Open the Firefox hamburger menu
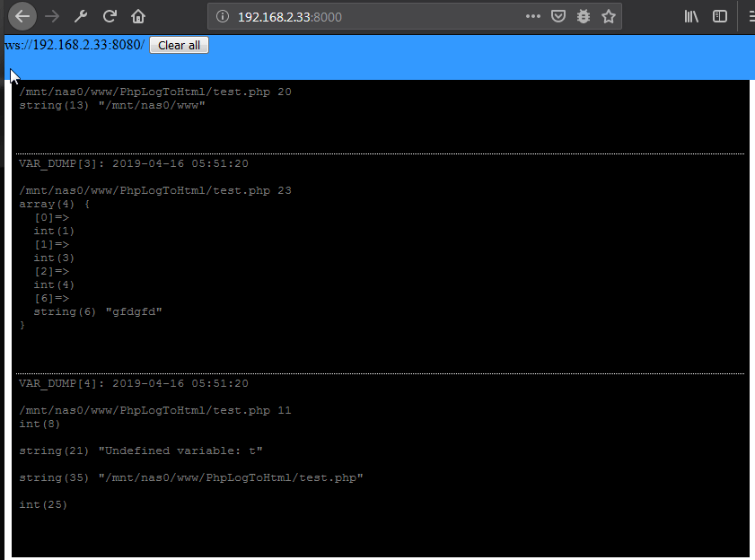Viewport: 755px width, 560px height. (x=749, y=16)
